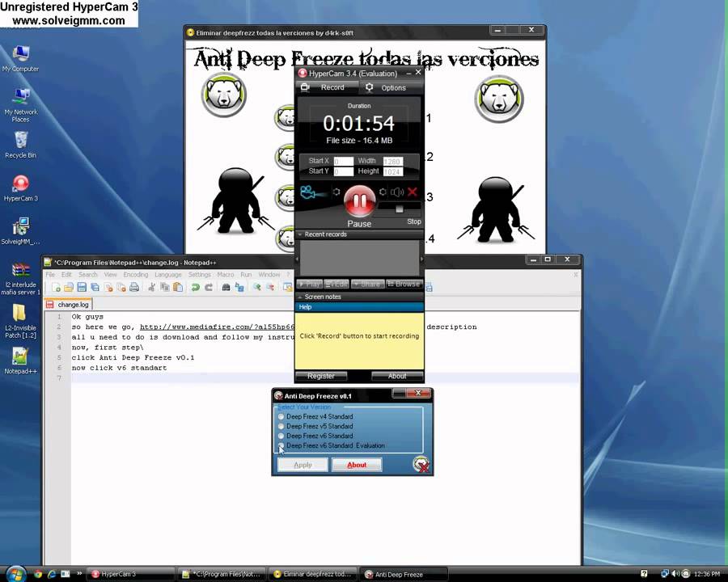This screenshot has width=728, height=582.
Task: Click the round logo icon in Anti Deep Freeze
Action: 421,465
